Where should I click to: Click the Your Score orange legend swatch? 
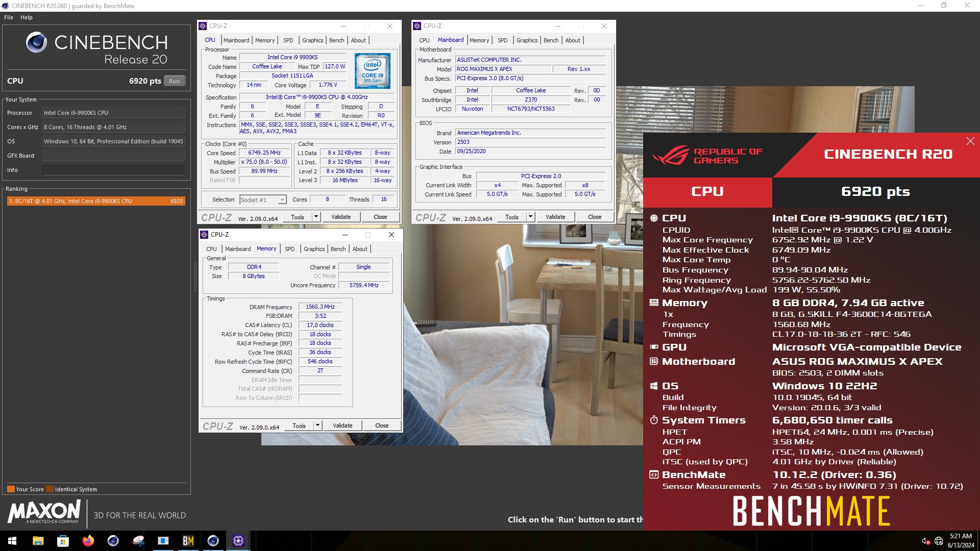tap(11, 489)
